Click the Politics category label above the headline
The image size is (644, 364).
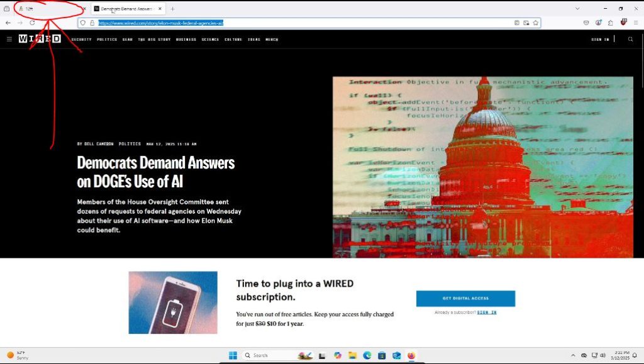pyautogui.click(x=130, y=144)
